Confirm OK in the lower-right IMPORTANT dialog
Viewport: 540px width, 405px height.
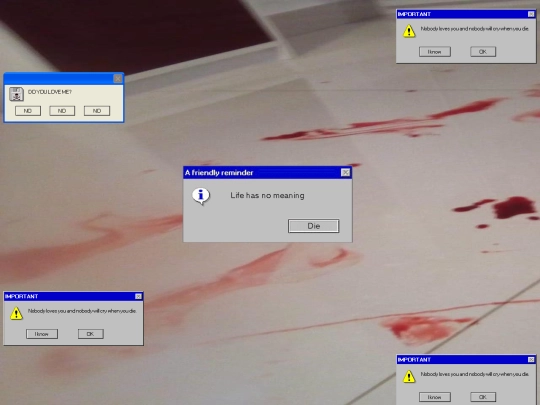tap(483, 397)
